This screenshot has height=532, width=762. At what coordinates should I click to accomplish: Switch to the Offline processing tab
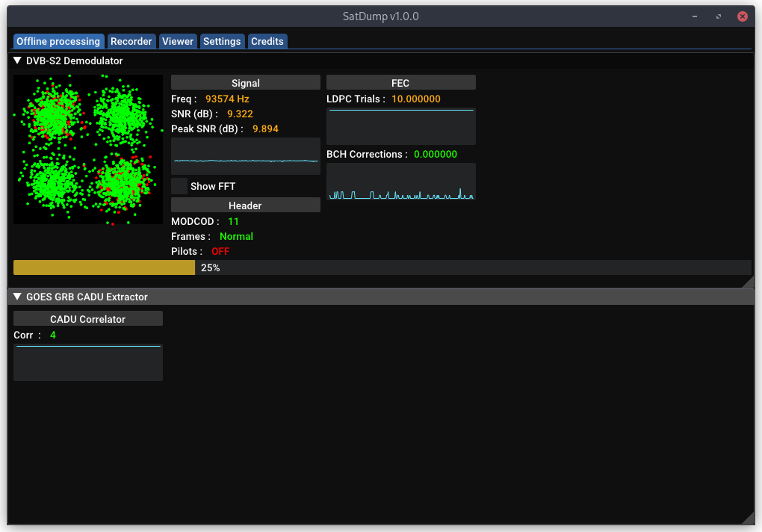58,41
